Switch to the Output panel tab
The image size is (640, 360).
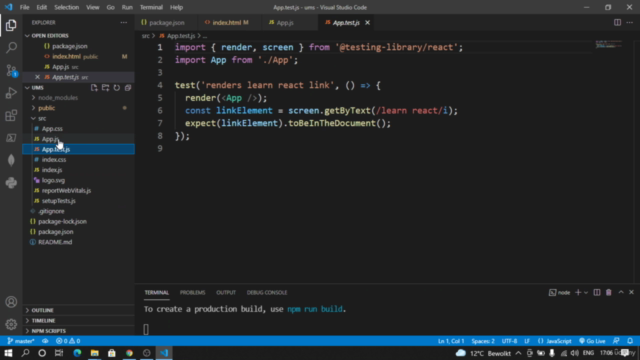tap(226, 293)
